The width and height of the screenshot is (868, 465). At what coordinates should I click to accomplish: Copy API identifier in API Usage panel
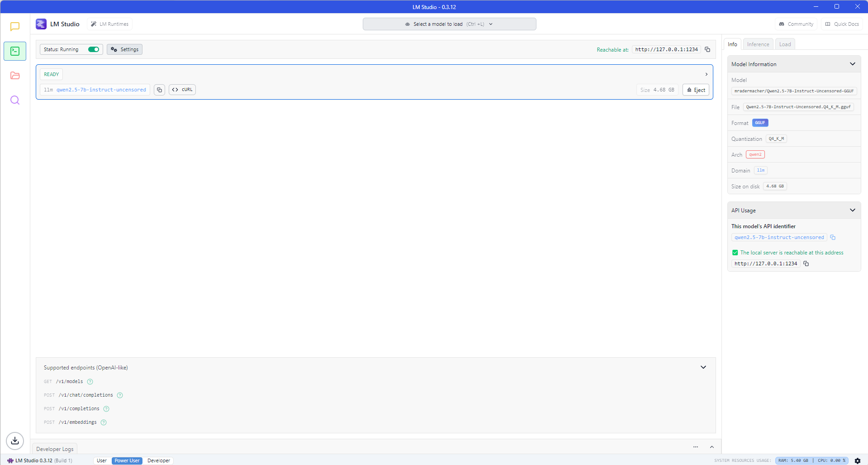coord(833,237)
